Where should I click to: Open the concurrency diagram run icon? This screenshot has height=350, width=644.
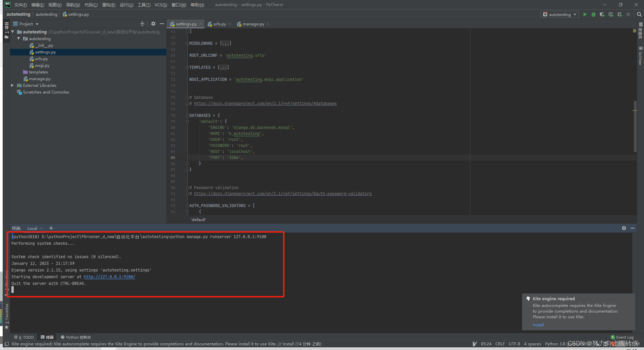pos(620,14)
